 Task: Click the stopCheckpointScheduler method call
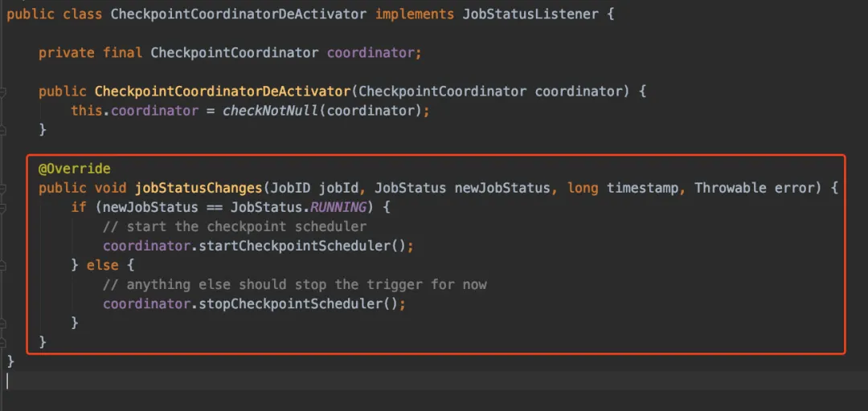coord(291,304)
